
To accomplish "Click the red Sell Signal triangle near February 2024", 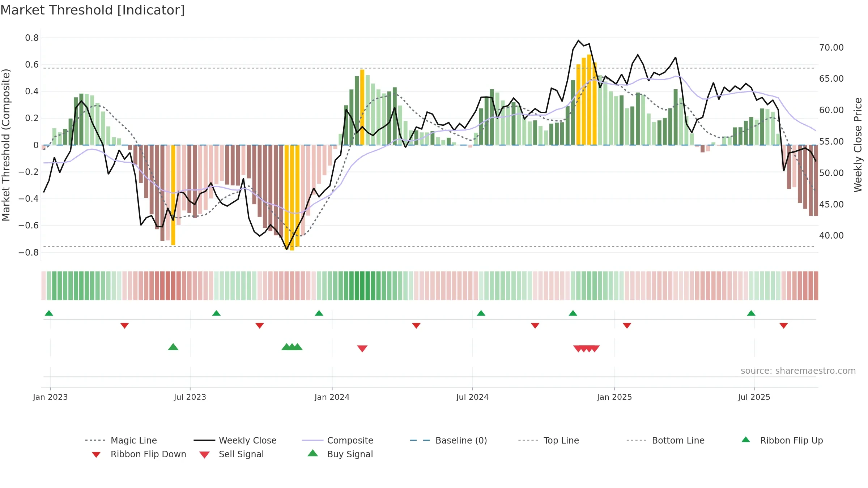I will [x=362, y=348].
